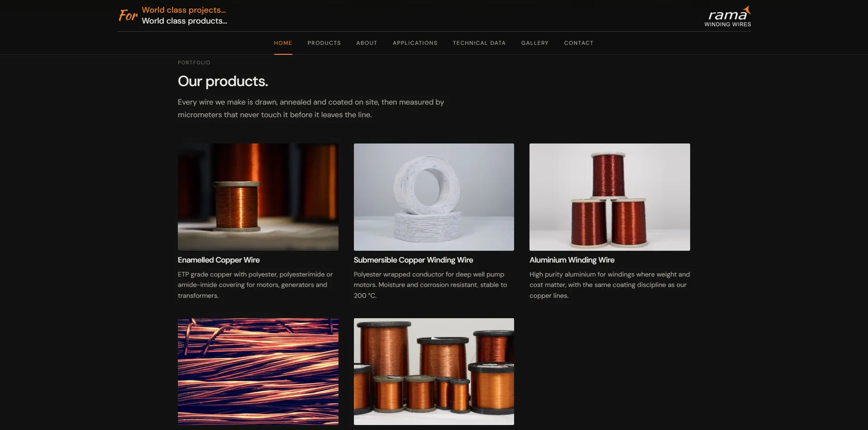The image size is (868, 430).
Task: Click the Enamelled Copper Wire title
Action: (x=219, y=260)
